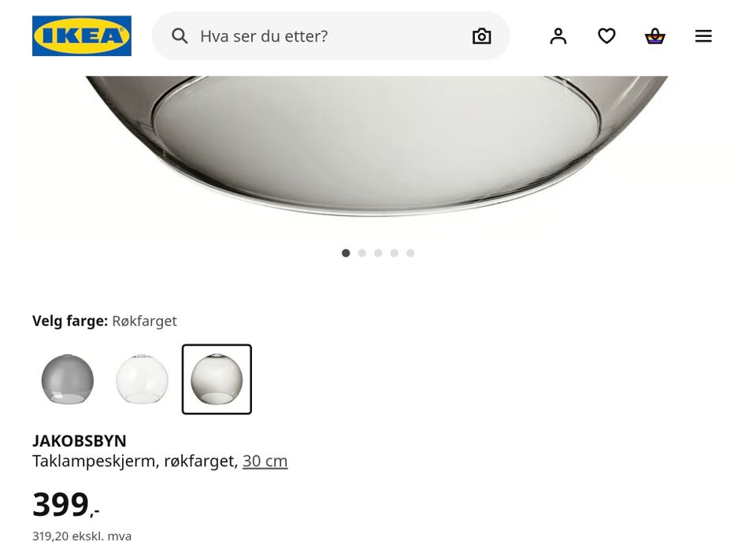This screenshot has height=545, width=756.
Task: Go to fifth image carousel dot
Action: click(x=410, y=254)
